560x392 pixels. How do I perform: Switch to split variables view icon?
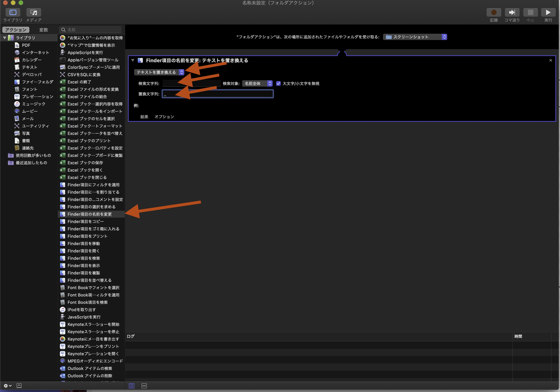coord(144,386)
